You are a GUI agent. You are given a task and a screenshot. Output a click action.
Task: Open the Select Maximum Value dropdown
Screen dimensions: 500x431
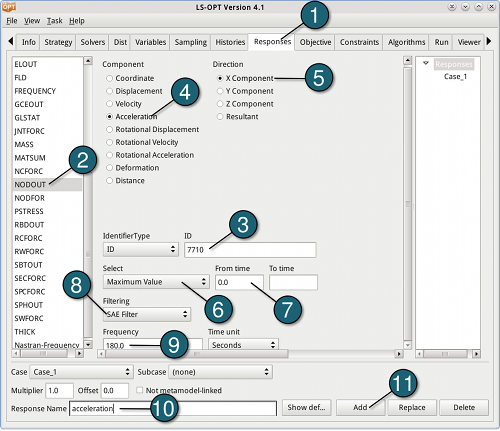[156, 282]
